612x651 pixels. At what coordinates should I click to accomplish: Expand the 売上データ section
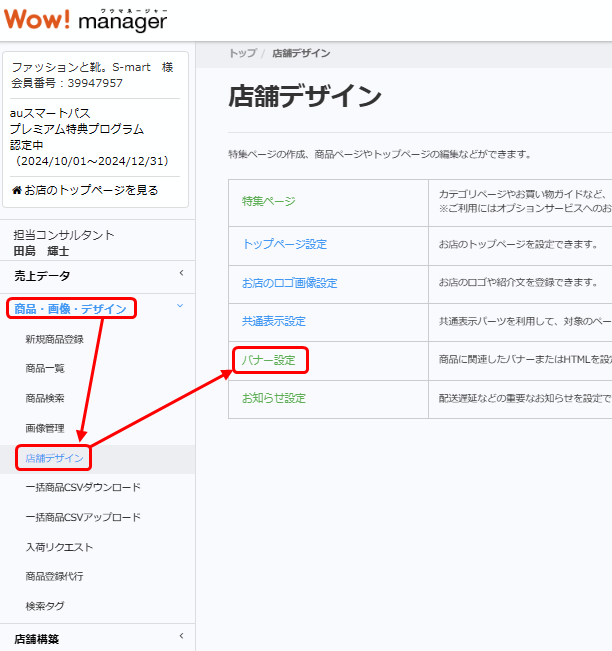97,275
